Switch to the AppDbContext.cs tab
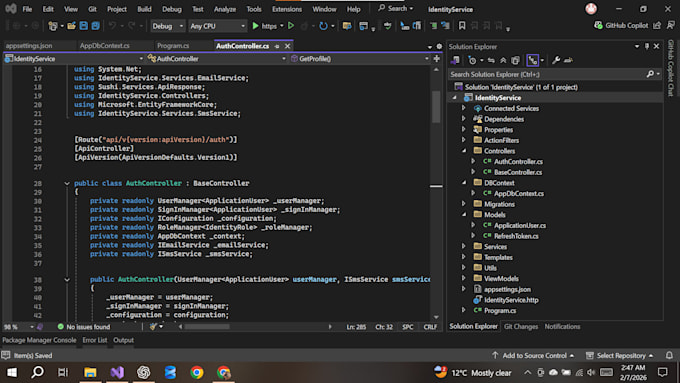Screen dimensions: 680x383 (105, 46)
